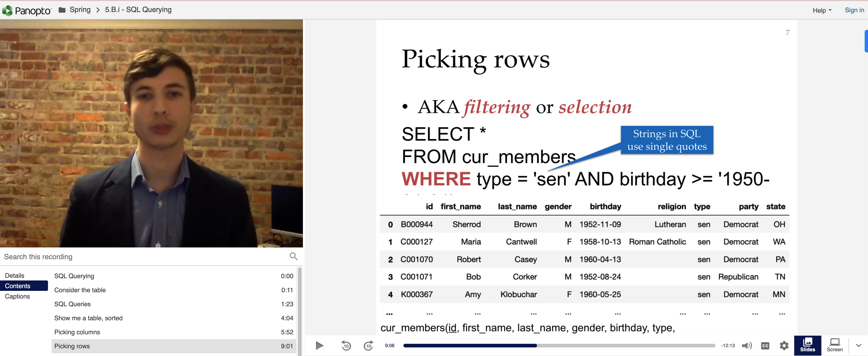
Task: Open player settings gear
Action: (x=784, y=346)
